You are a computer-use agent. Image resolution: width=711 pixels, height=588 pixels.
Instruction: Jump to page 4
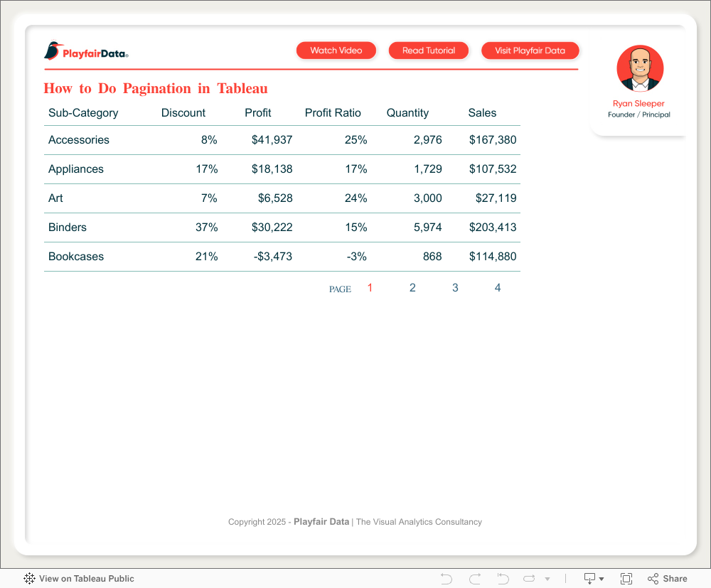498,288
